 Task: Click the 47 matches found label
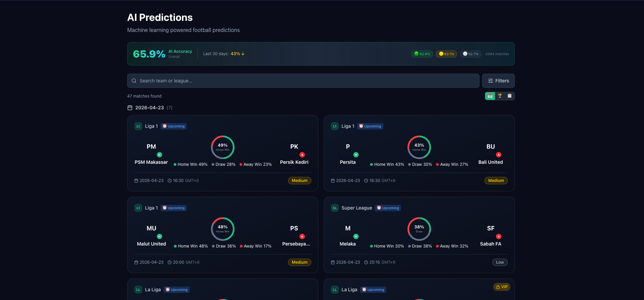coord(144,96)
